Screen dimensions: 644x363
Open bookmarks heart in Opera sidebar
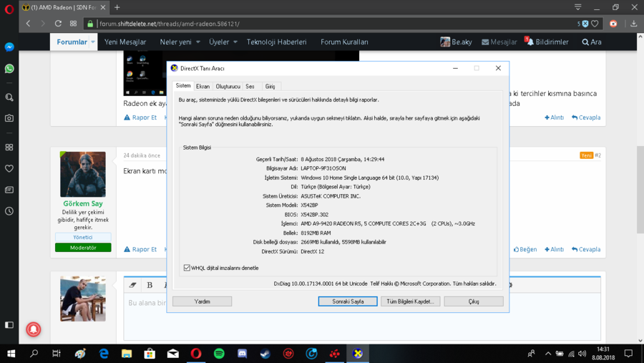9,168
